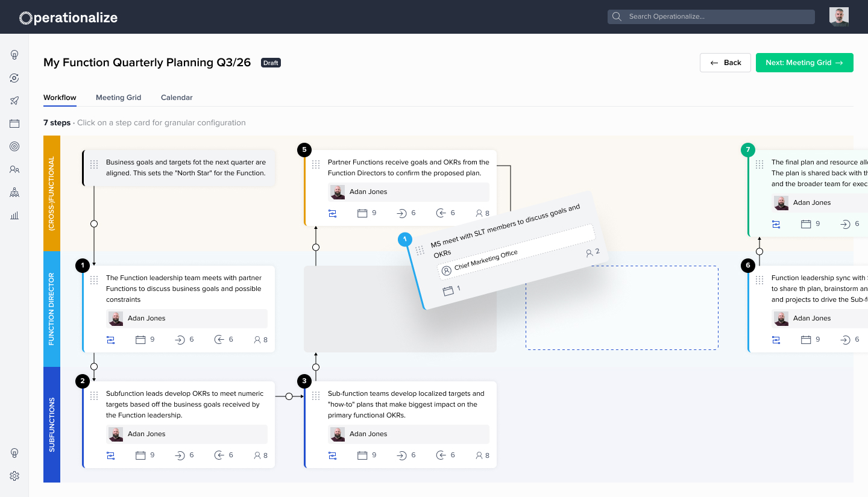868x497 pixels.
Task: Click Adan Jones on Sub-function teams card
Action: coord(409,434)
